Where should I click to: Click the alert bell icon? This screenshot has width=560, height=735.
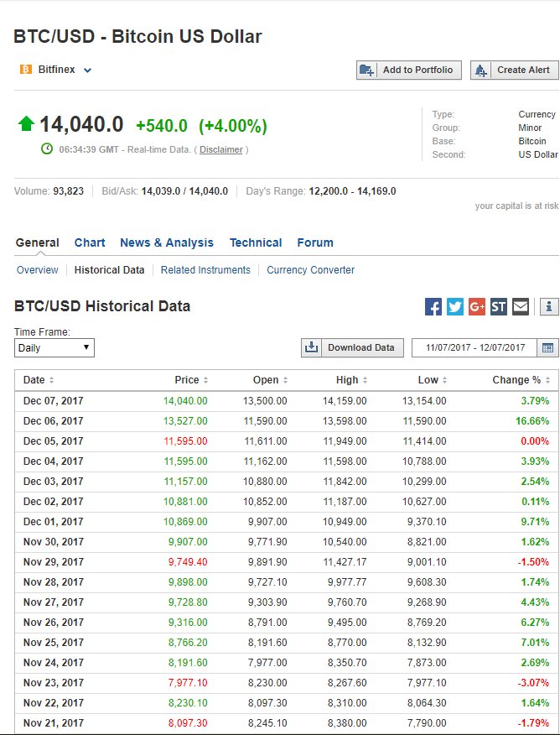point(481,70)
